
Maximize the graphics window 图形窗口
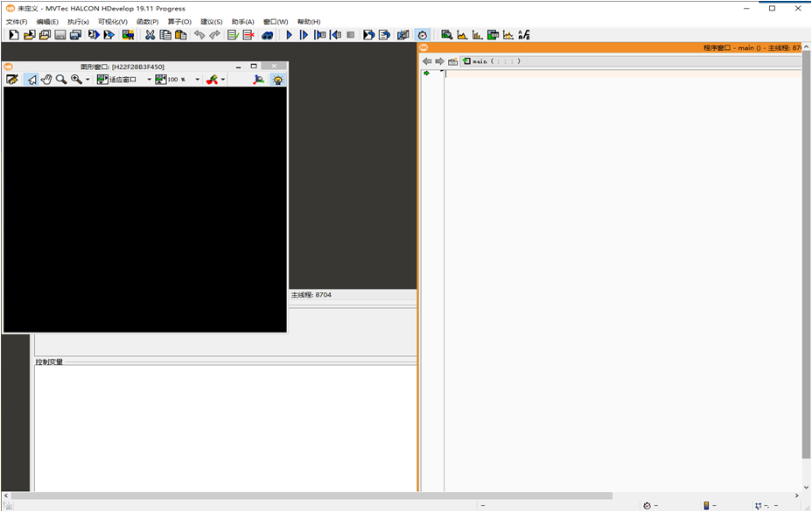pyautogui.click(x=254, y=67)
